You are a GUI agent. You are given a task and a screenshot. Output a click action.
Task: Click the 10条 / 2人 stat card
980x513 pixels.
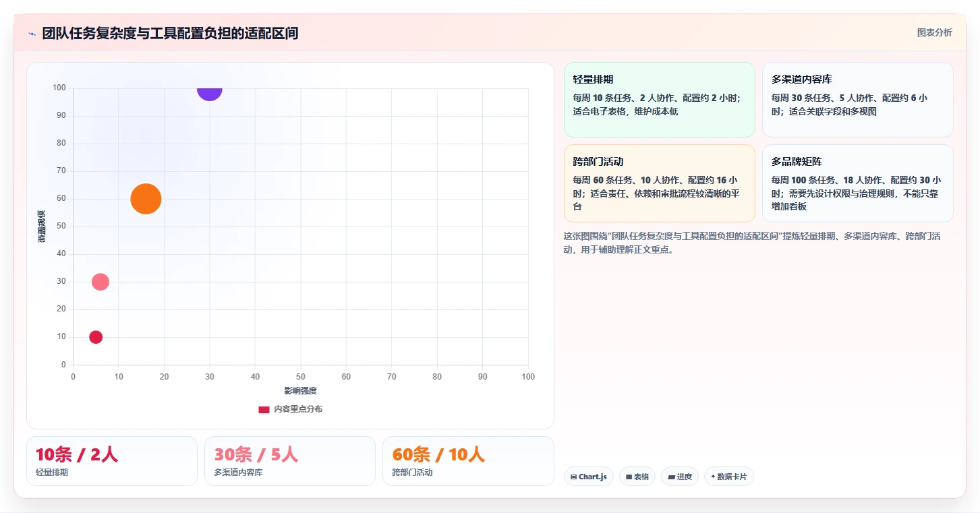pos(112,461)
